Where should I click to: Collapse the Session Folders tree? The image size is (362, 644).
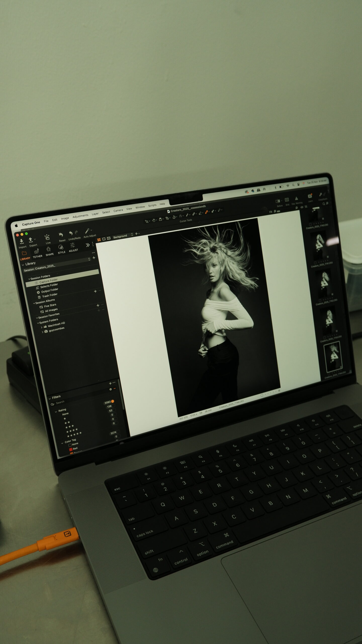pos(29,279)
